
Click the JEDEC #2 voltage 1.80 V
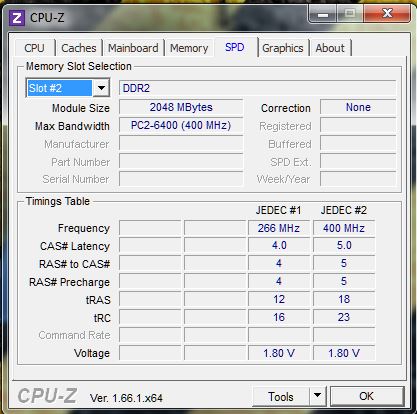[x=344, y=353]
